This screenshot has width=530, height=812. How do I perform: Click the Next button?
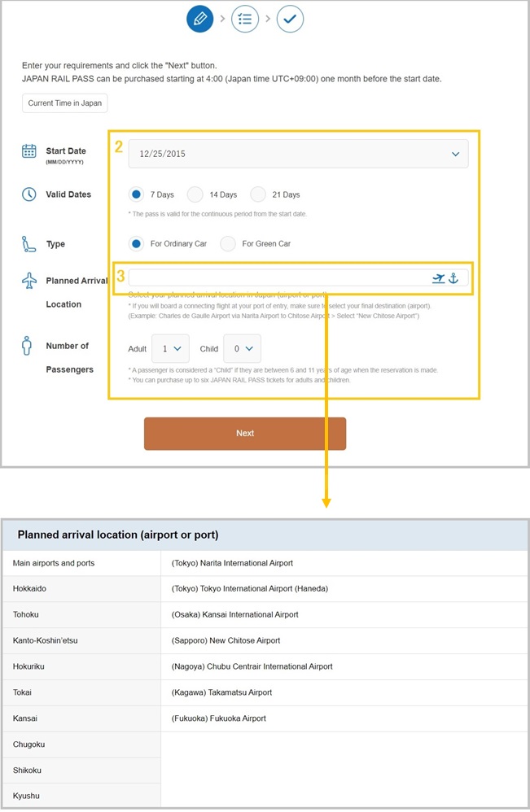[x=245, y=434]
